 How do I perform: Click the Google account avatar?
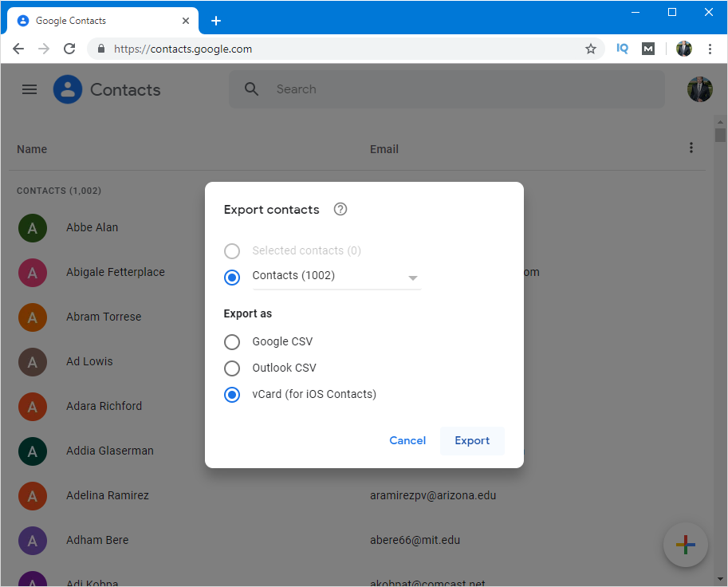699,89
